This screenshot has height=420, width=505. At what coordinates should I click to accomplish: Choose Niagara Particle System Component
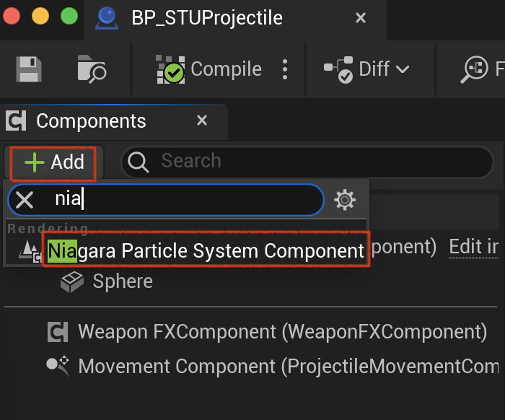tap(206, 251)
